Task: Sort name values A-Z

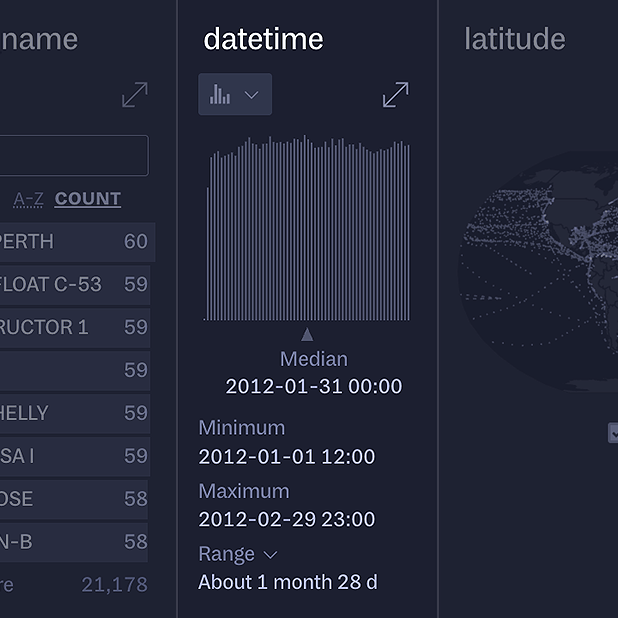Action: click(28, 199)
